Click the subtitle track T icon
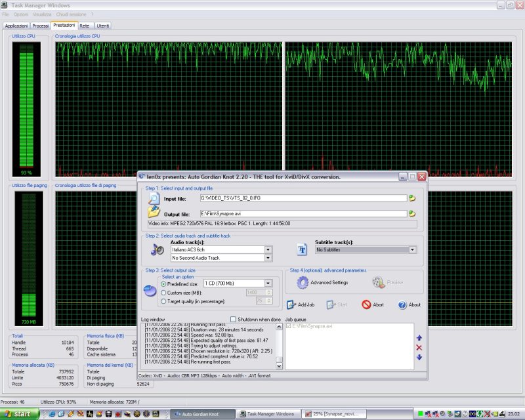Screen dimensions: 525x420 302,249
